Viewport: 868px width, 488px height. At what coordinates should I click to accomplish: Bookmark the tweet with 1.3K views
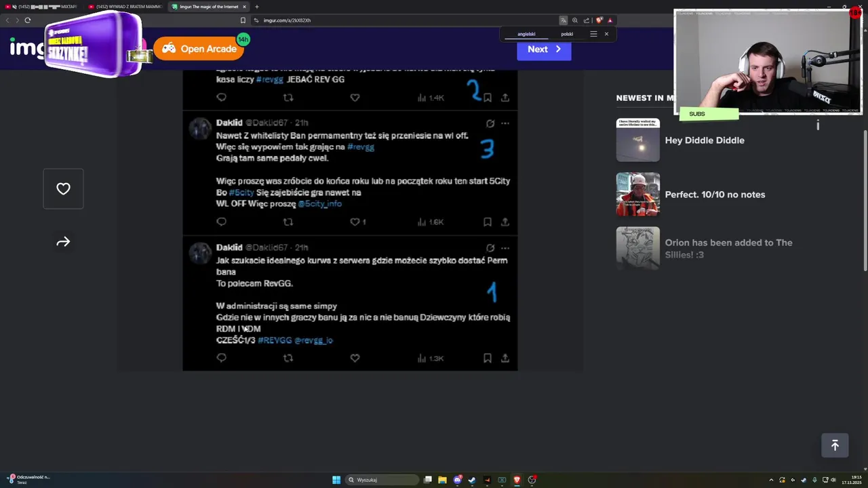pyautogui.click(x=487, y=358)
